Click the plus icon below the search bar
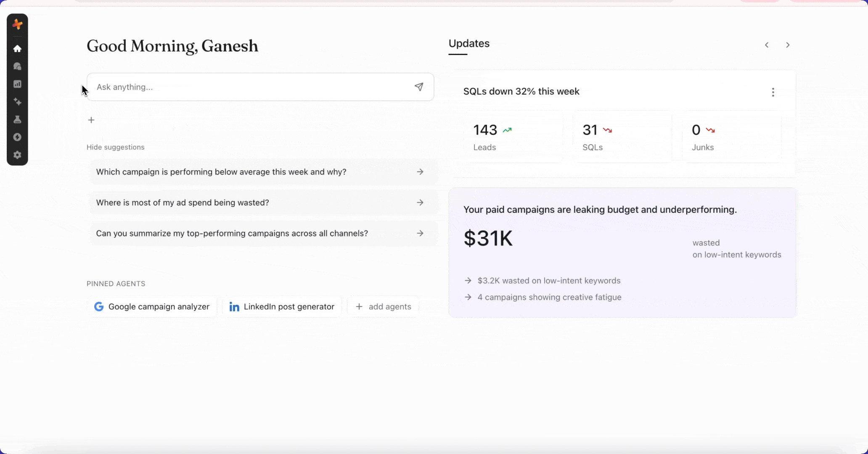The height and width of the screenshot is (454, 868). coord(91,120)
